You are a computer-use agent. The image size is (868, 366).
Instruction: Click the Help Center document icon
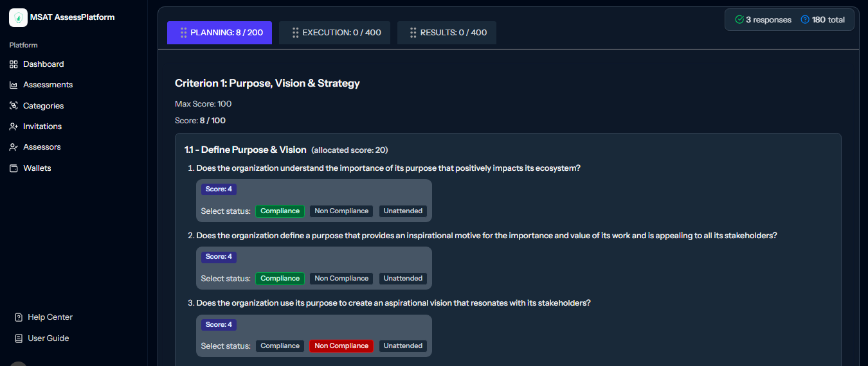click(x=19, y=317)
